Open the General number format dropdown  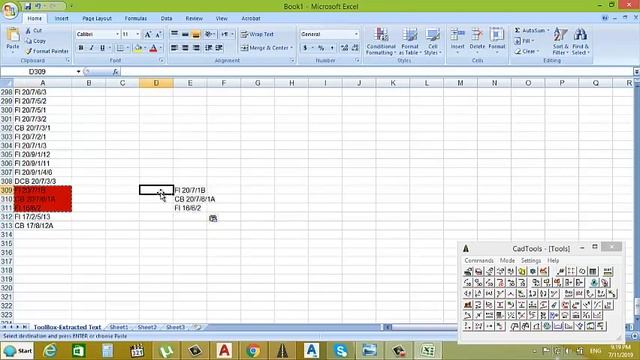(356, 34)
